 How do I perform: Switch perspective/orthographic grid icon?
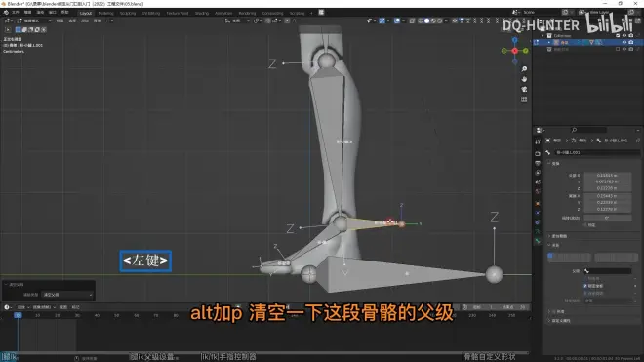[x=524, y=100]
